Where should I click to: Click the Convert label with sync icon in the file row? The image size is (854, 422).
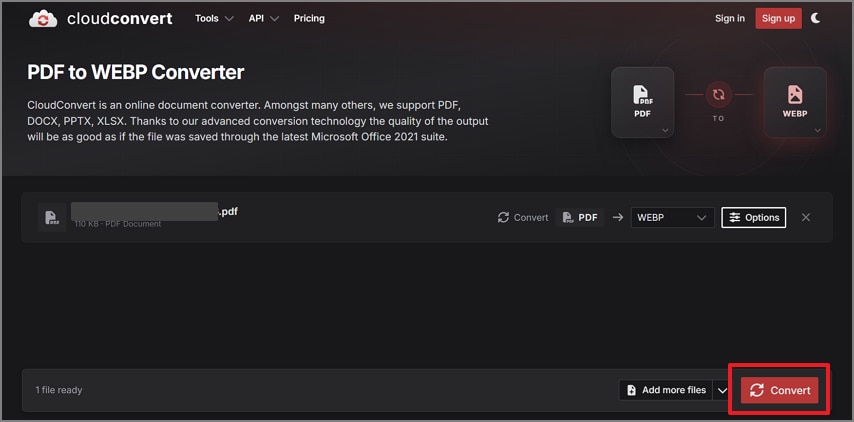[x=523, y=217]
